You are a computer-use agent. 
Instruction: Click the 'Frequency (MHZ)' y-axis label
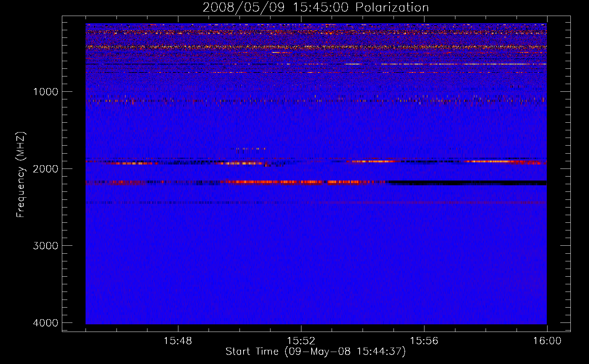(x=21, y=174)
